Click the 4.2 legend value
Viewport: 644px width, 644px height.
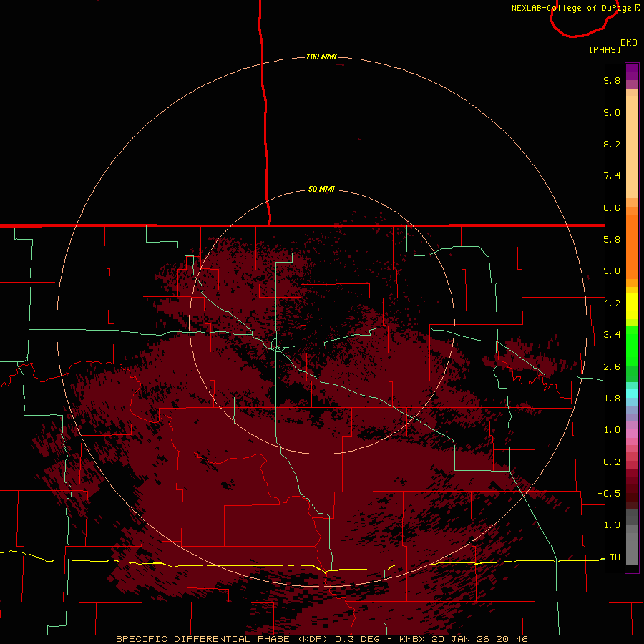pos(612,303)
